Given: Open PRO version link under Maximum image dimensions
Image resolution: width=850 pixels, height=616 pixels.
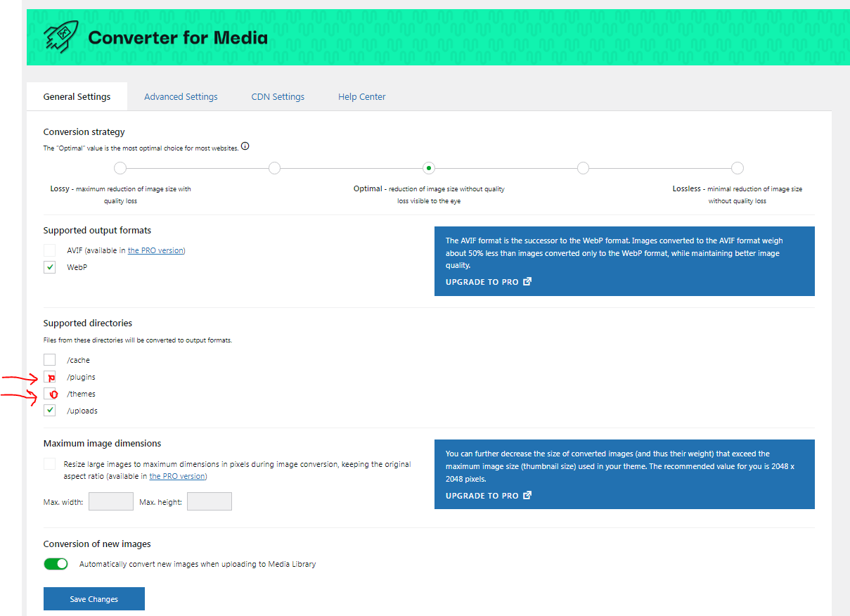Looking at the screenshot, I should pyautogui.click(x=177, y=476).
